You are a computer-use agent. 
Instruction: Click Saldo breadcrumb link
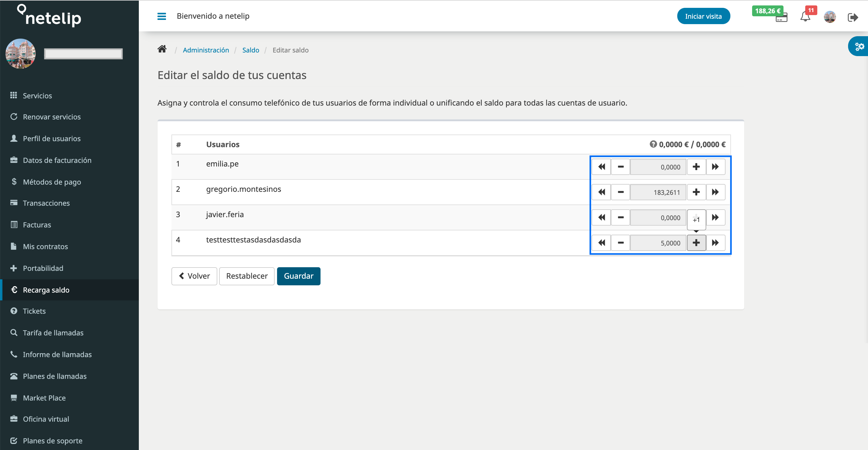coord(250,50)
